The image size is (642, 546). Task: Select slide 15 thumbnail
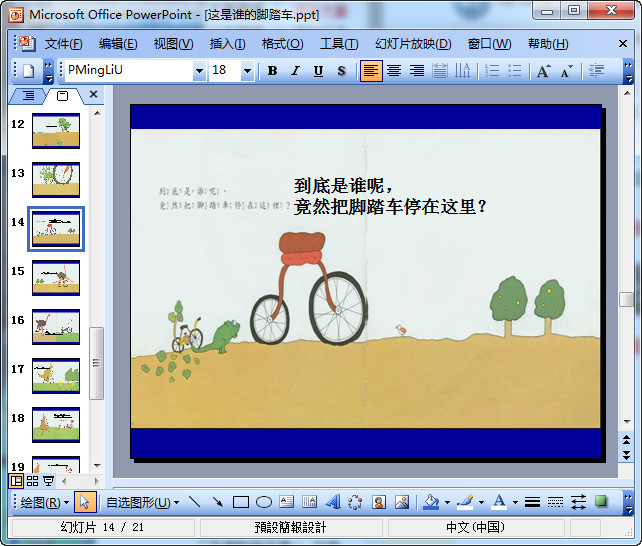(56, 278)
